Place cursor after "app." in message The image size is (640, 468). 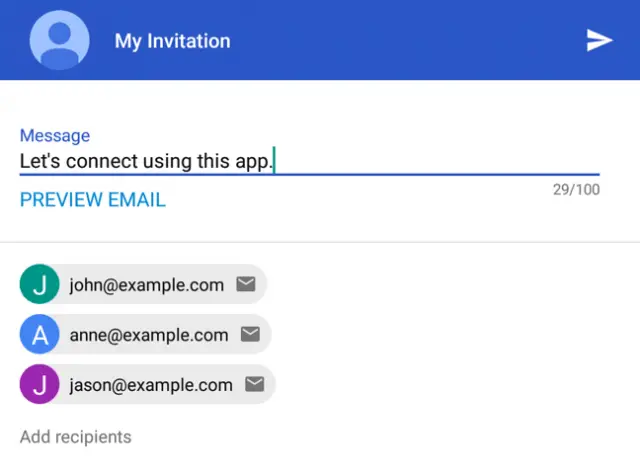273,161
